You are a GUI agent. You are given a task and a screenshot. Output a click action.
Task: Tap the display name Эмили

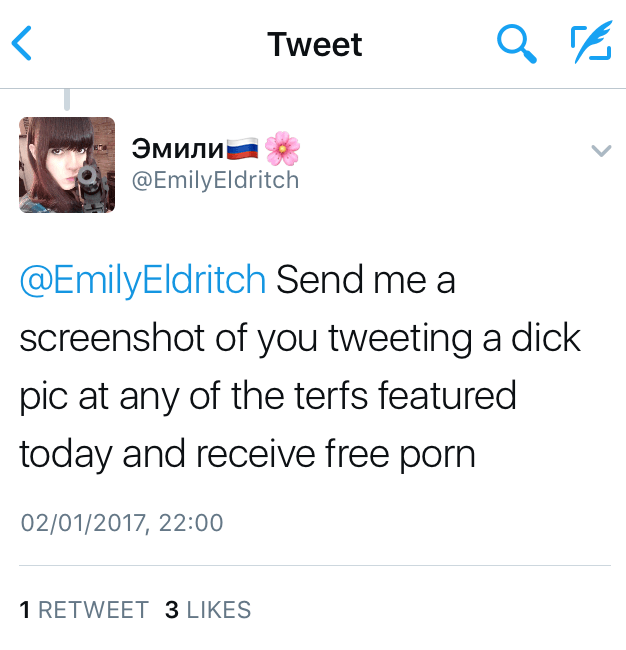(x=176, y=151)
